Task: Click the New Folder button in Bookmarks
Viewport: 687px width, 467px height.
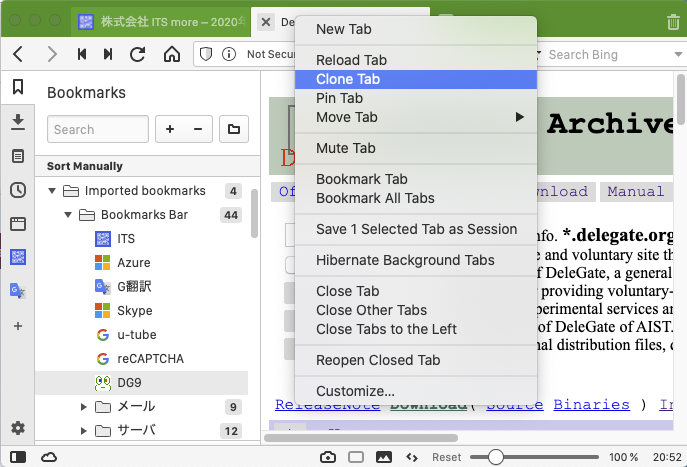Action: click(233, 129)
